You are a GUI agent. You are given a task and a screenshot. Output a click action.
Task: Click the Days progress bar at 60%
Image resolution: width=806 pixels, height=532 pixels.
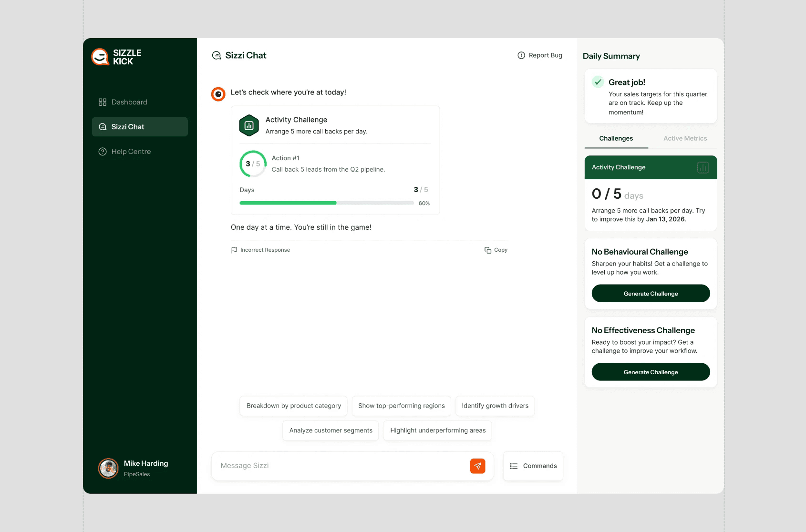(326, 203)
